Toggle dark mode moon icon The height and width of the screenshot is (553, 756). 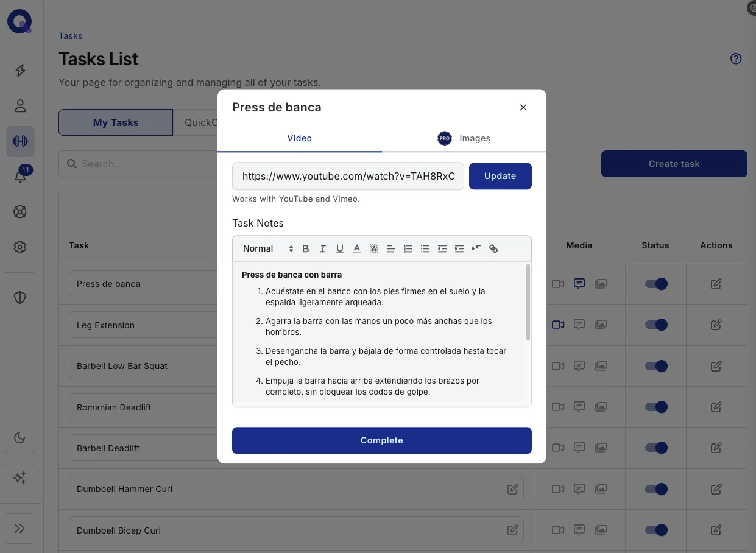coord(19,438)
